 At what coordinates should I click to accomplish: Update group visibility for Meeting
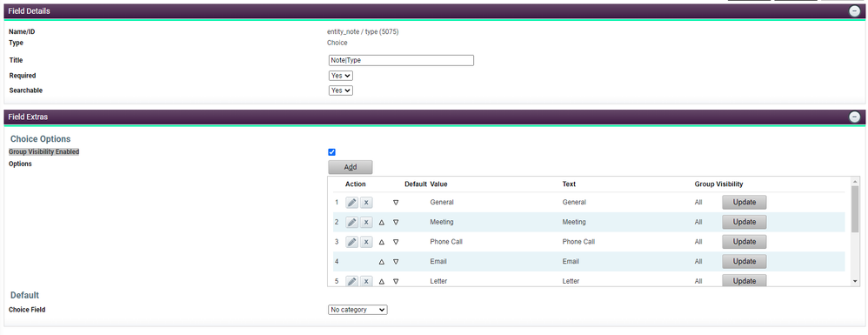[744, 222]
